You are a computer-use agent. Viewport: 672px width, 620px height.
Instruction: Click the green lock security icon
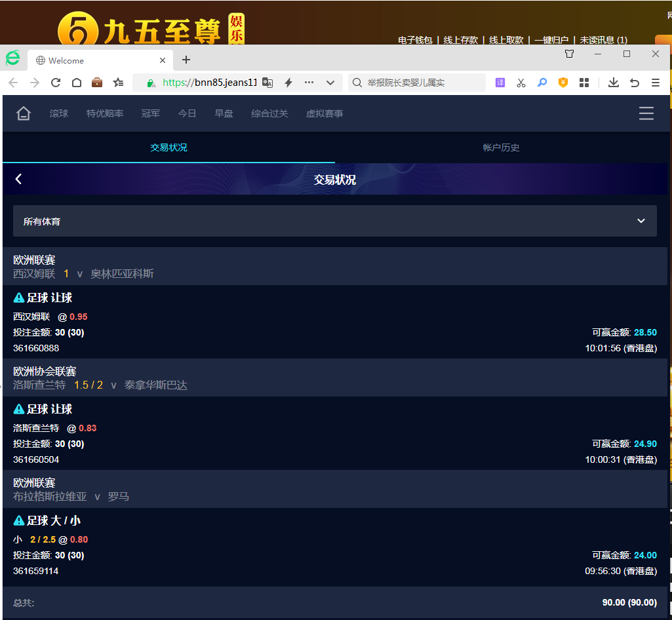151,83
